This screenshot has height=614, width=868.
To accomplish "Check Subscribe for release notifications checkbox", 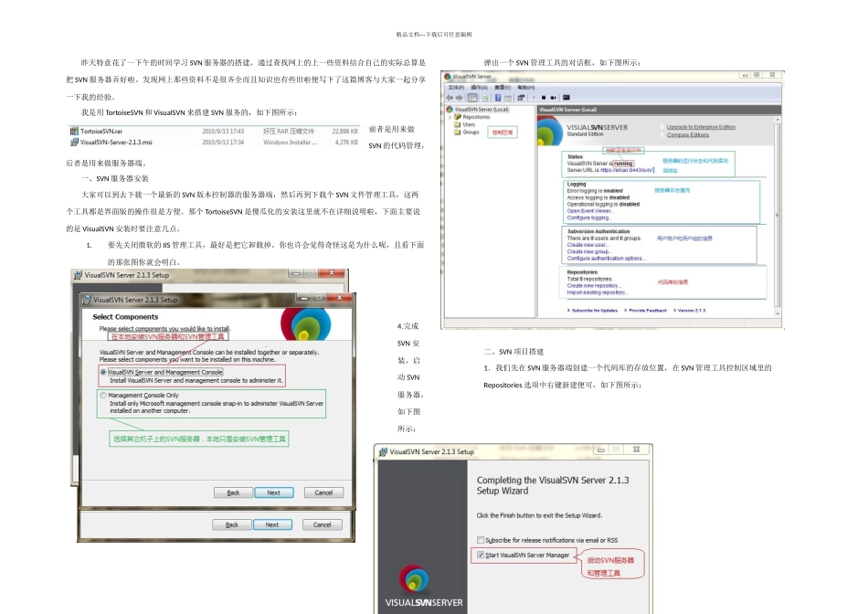I will point(481,540).
